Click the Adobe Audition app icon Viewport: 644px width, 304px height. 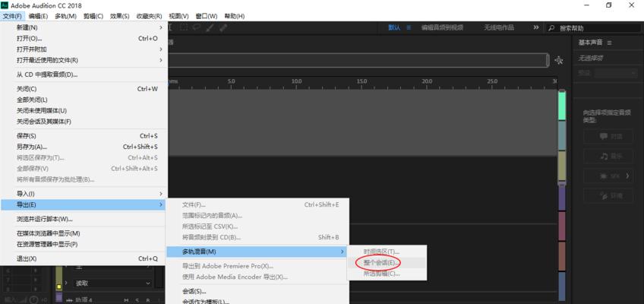5,5
